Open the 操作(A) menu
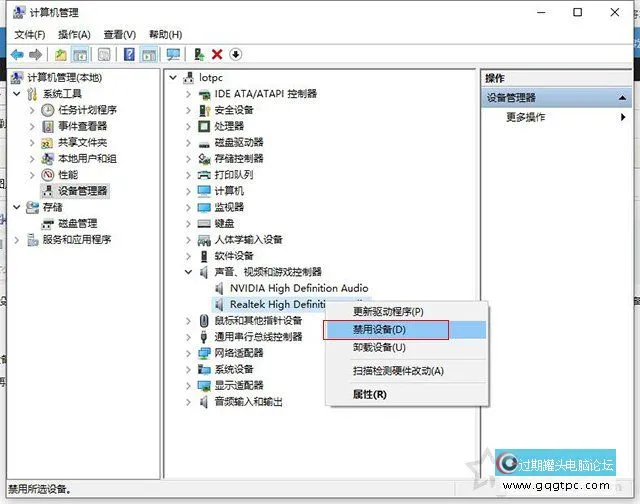The width and height of the screenshot is (640, 504). (x=74, y=35)
